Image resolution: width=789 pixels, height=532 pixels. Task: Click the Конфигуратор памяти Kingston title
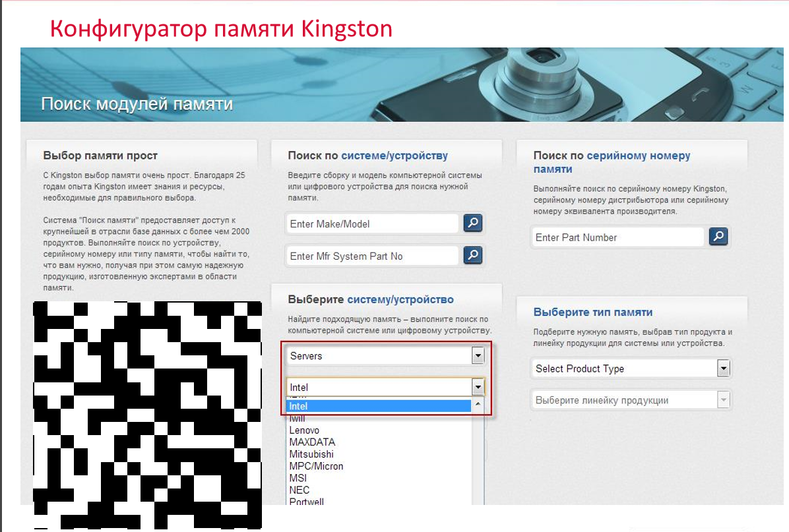click(221, 28)
